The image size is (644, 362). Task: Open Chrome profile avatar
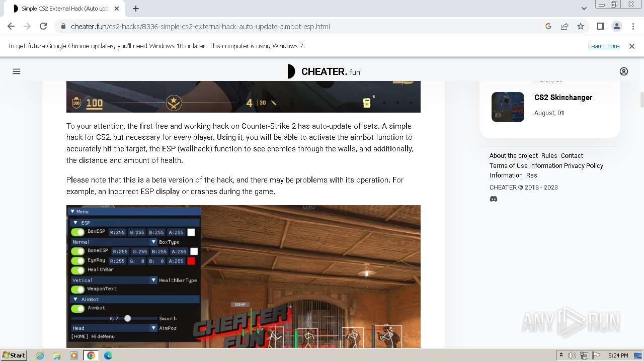click(x=616, y=26)
